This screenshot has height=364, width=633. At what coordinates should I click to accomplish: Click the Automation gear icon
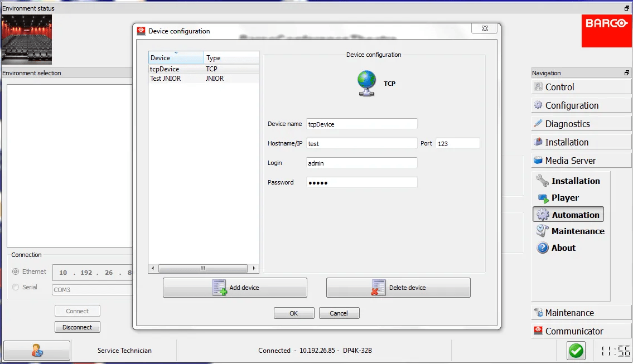tap(543, 215)
